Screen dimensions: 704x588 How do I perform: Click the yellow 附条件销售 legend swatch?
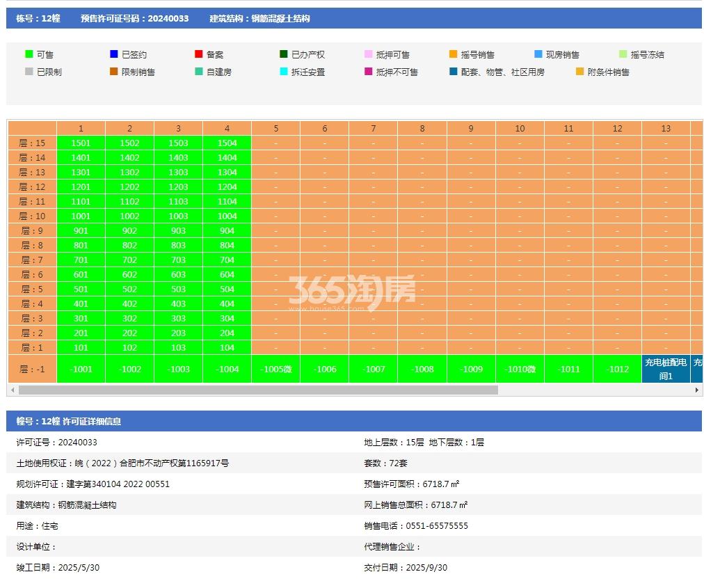pyautogui.click(x=580, y=72)
